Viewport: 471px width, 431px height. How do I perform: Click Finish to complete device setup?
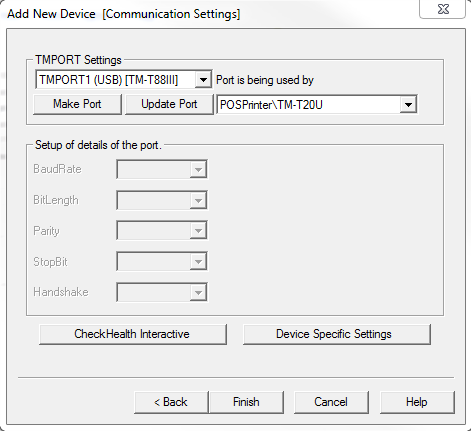[246, 402]
